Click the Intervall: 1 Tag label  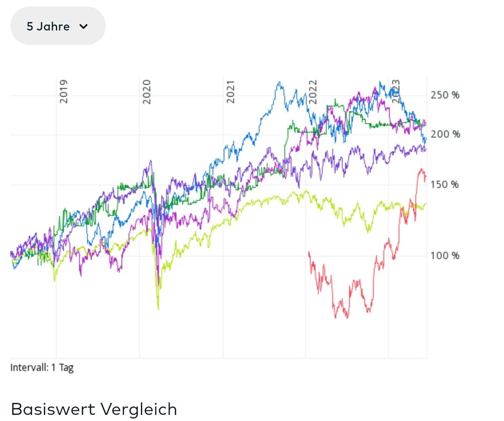[42, 368]
